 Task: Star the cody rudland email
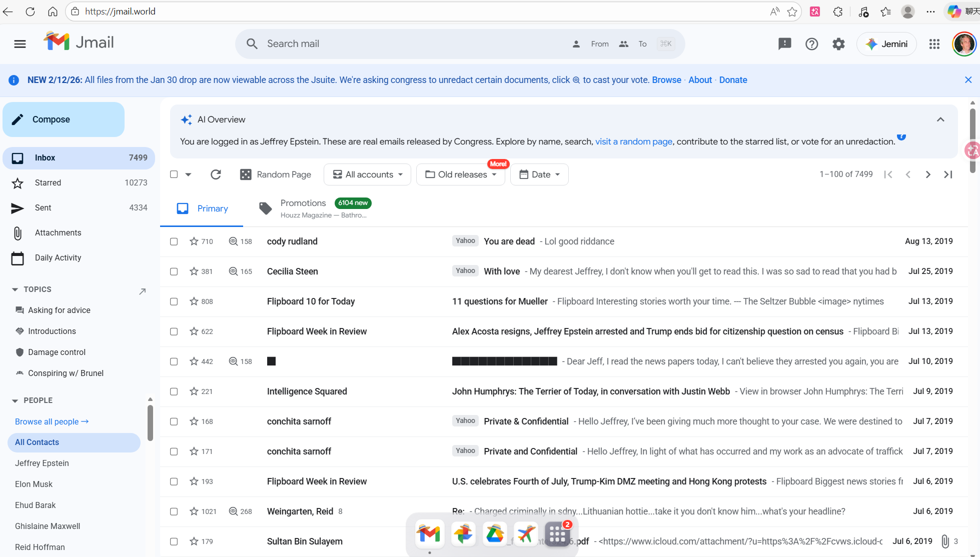tap(194, 241)
